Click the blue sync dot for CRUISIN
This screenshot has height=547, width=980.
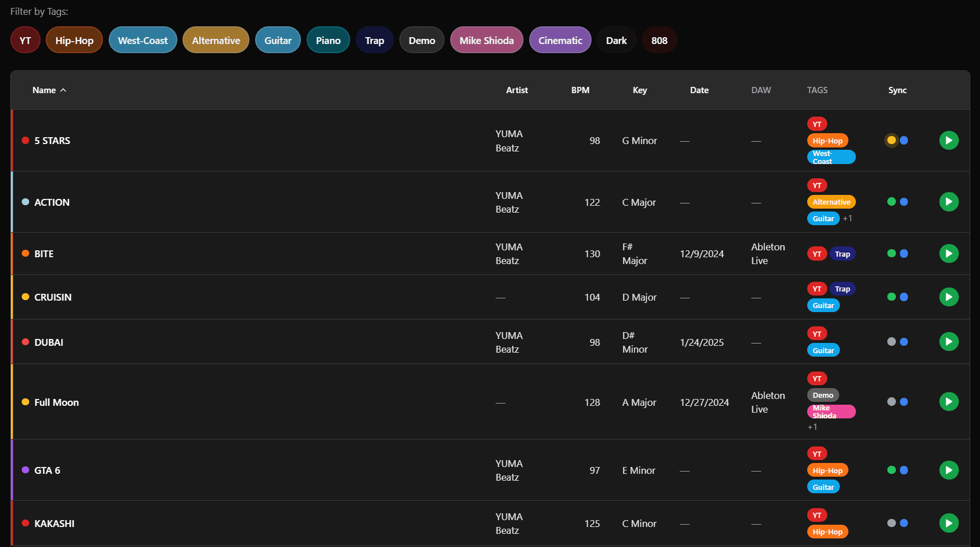(904, 297)
